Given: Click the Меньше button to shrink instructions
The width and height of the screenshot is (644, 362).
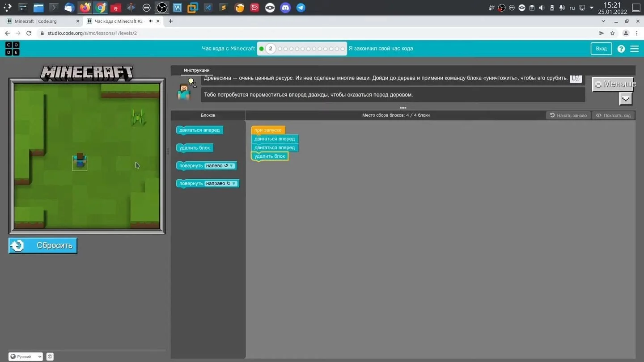Looking at the screenshot, I should click(x=613, y=84).
